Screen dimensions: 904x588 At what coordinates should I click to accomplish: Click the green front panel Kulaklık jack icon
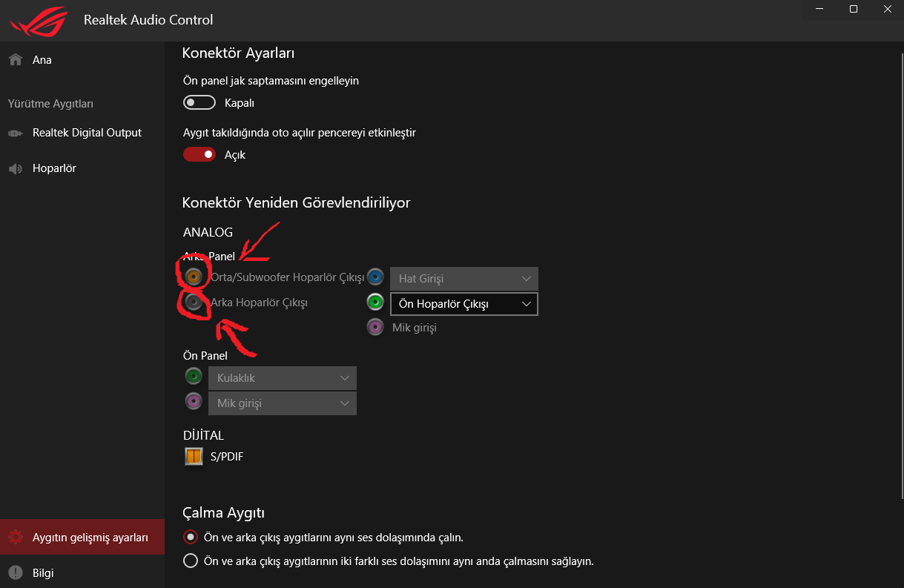[x=194, y=376]
